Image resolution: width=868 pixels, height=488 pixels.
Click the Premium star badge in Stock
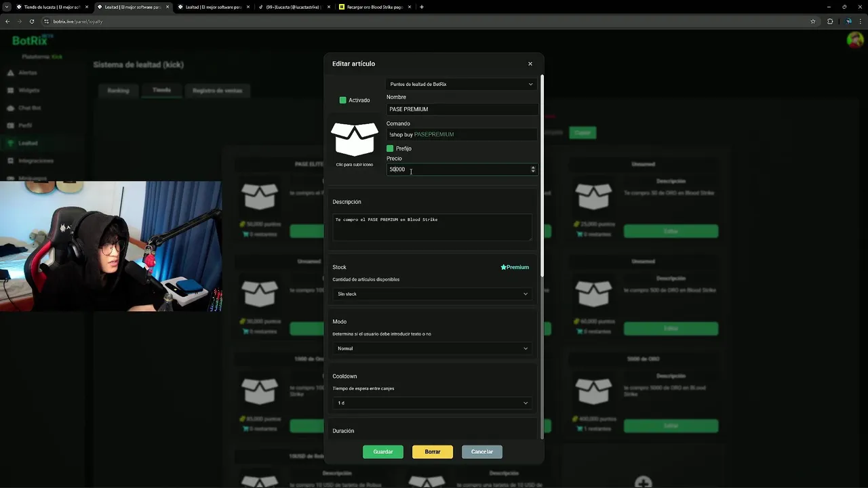tap(515, 267)
